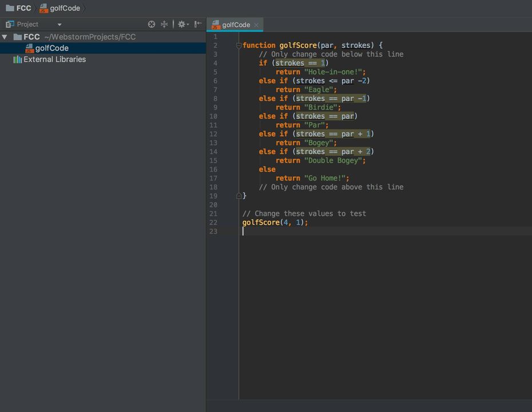532x412 pixels.
Task: Select External Libraries in project tree
Action: tap(54, 60)
